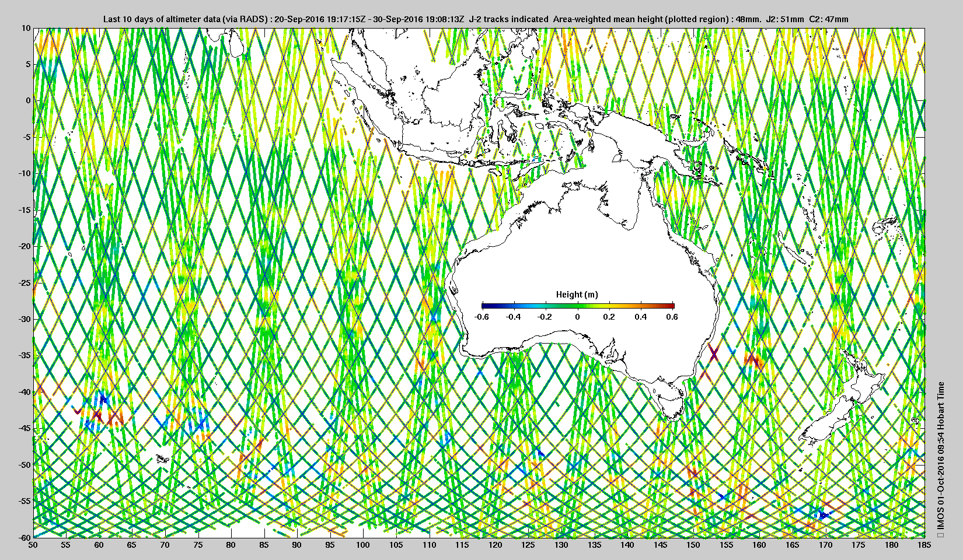Click the latitude axis tick '-50'
This screenshot has width=963, height=560.
pyautogui.click(x=24, y=465)
